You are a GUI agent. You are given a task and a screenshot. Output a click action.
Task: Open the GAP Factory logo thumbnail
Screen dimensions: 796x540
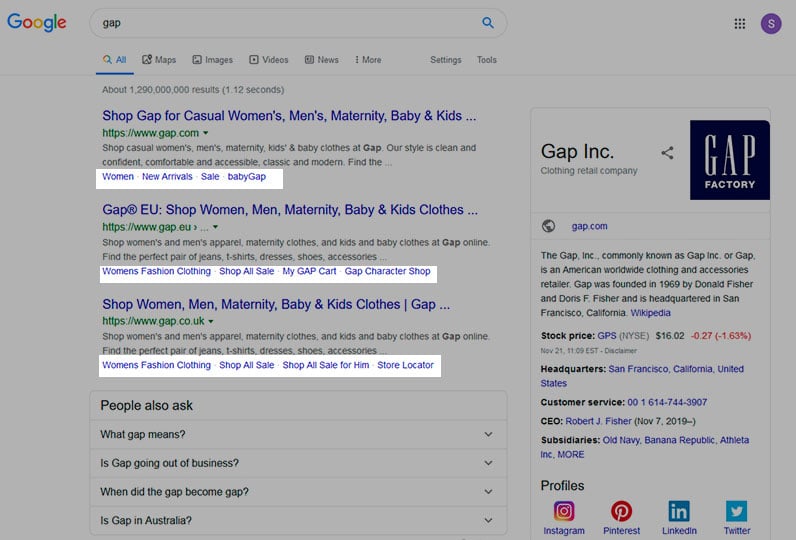pos(729,160)
